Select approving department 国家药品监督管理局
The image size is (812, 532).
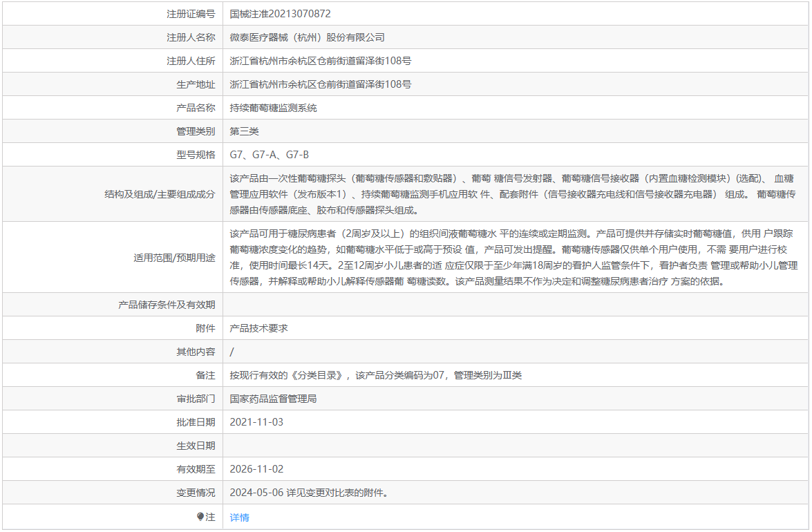pos(273,399)
